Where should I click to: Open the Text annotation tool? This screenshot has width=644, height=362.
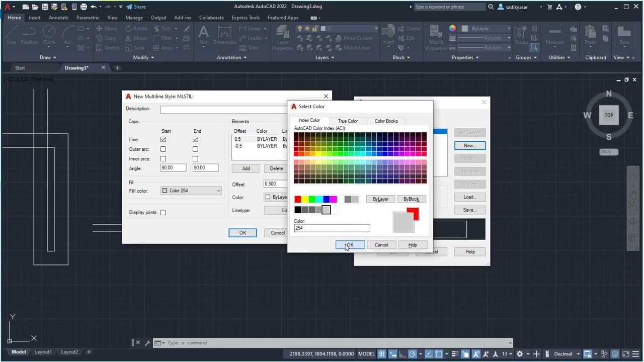(203, 35)
